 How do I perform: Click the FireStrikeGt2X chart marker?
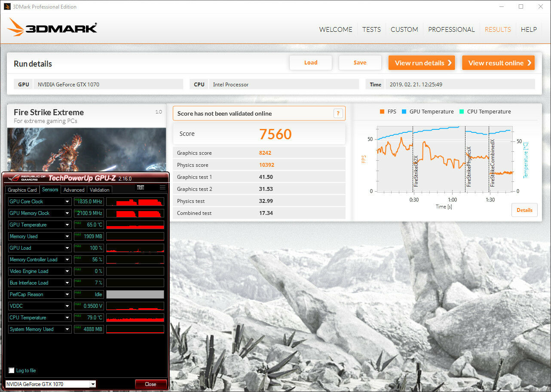pos(416,171)
